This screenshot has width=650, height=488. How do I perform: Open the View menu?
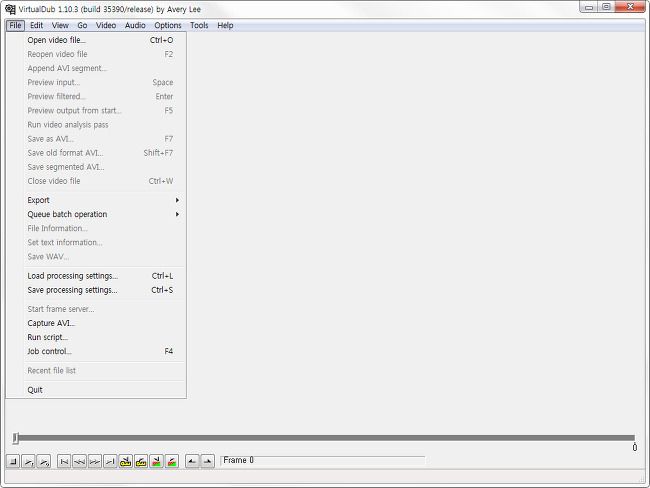tap(60, 25)
